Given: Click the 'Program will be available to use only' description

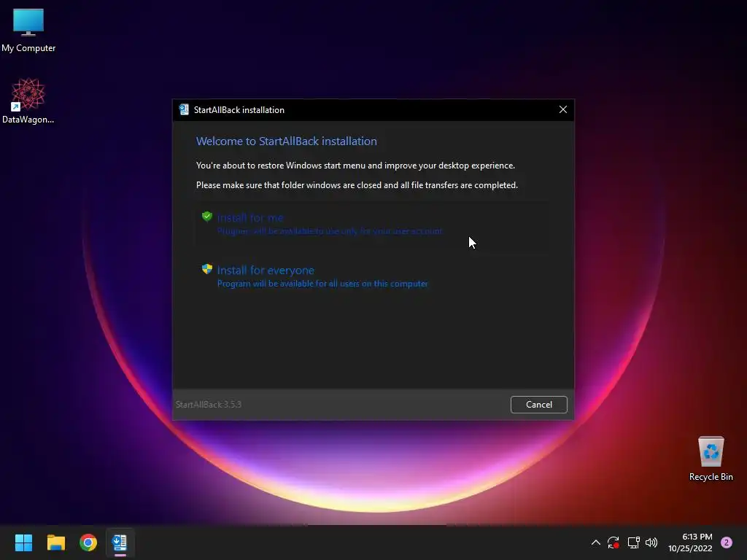Looking at the screenshot, I should (330, 231).
